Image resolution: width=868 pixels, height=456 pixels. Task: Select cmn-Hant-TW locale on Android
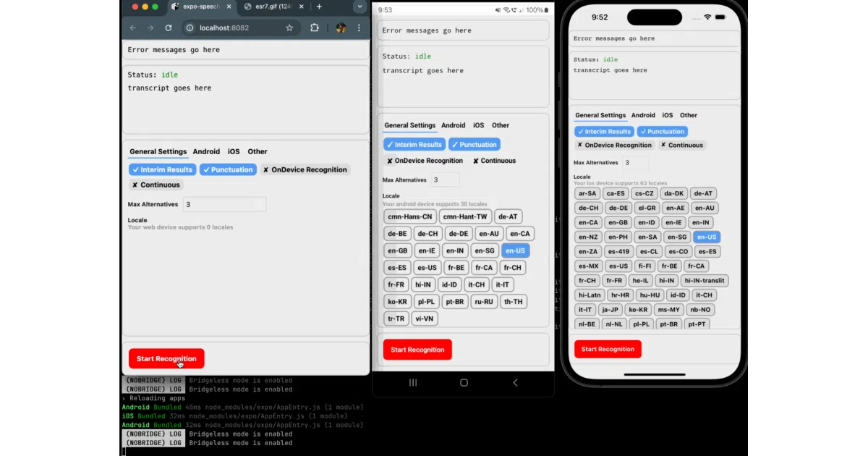(466, 216)
